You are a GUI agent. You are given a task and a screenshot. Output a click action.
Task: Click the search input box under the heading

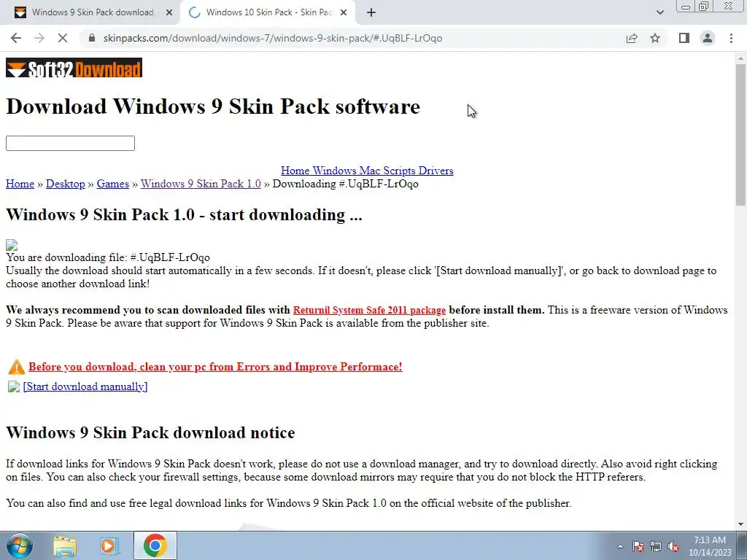pos(70,144)
